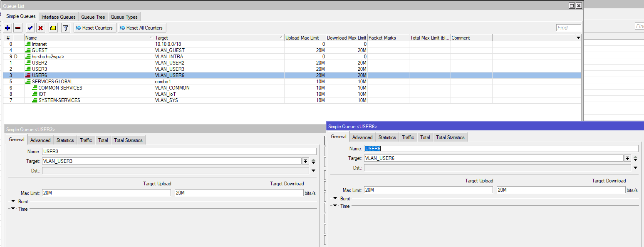Open the filter funnel icon
This screenshot has height=247, width=644.
click(65, 28)
